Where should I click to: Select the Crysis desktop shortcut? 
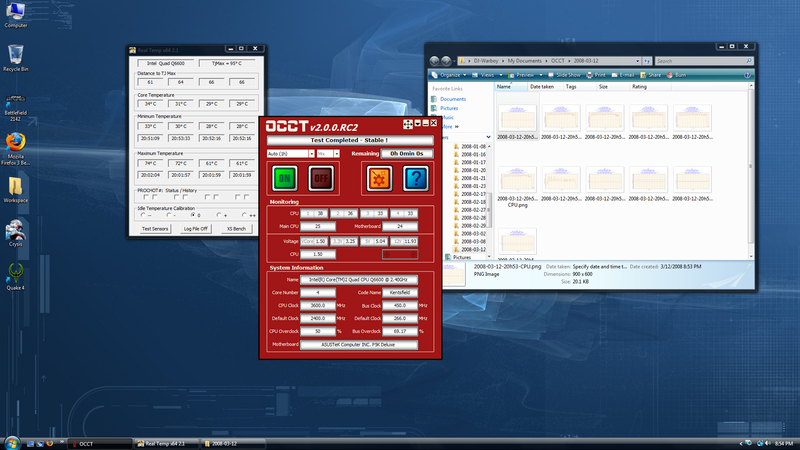[15, 231]
